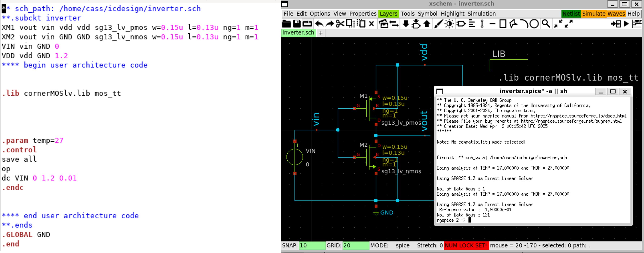The width and height of the screenshot is (644, 253).
Task: Click the run simulation play icon
Action: coord(626,24)
